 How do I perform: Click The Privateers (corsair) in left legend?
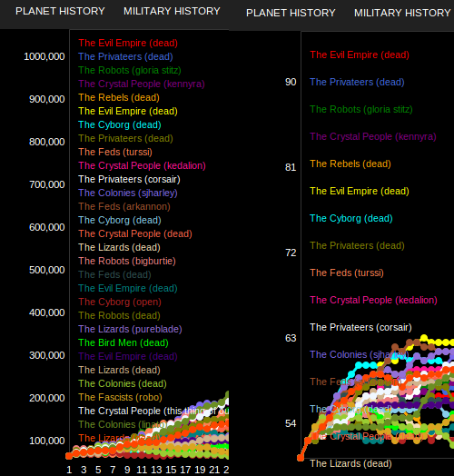pos(129,179)
